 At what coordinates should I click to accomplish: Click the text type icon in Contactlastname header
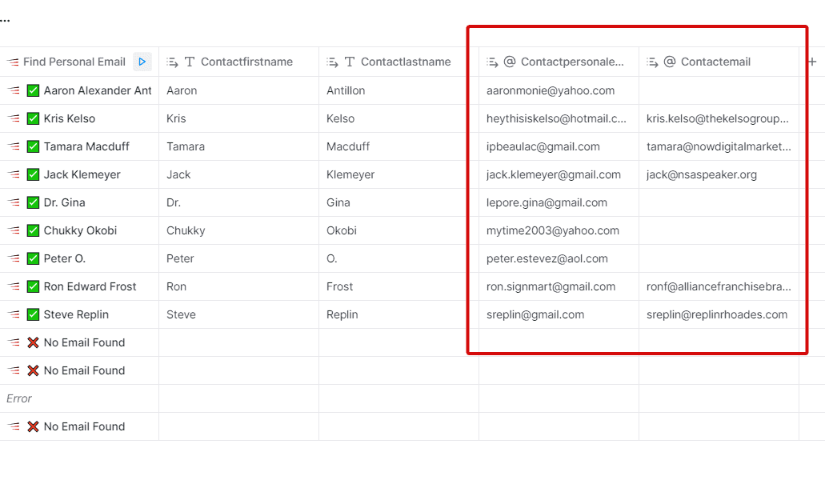pyautogui.click(x=350, y=62)
